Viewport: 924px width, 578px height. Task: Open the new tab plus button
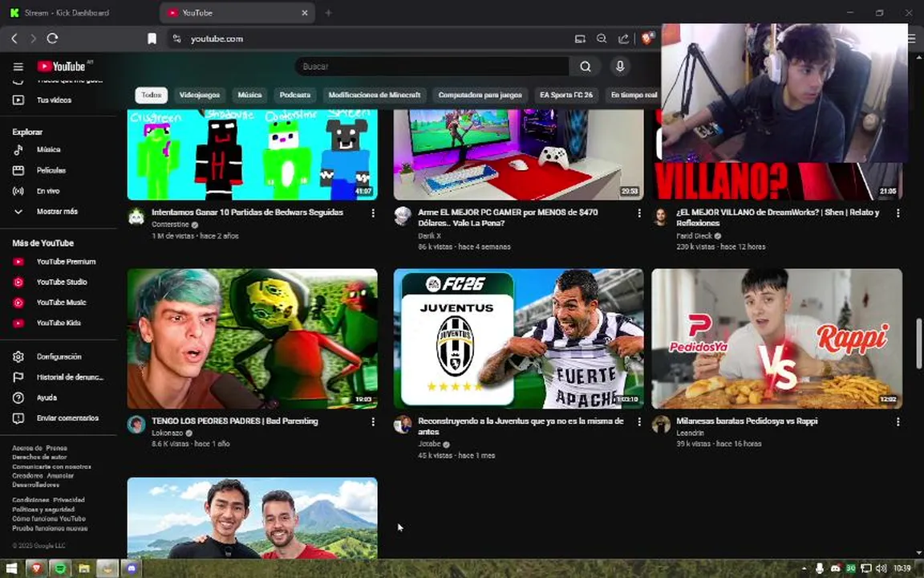click(x=328, y=12)
